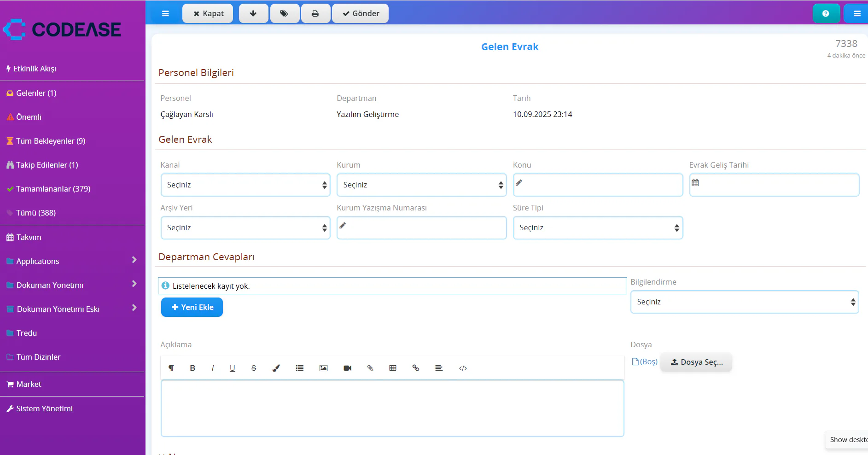The height and width of the screenshot is (455, 868).
Task: Toggle italic formatting in Açıklama editor
Action: 213,368
